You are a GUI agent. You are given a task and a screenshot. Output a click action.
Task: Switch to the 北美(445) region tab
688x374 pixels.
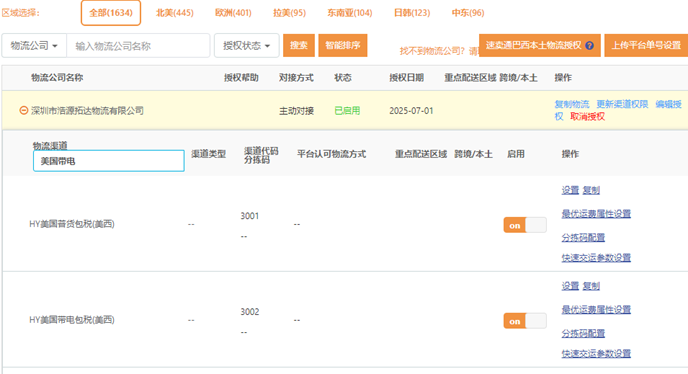(x=175, y=13)
